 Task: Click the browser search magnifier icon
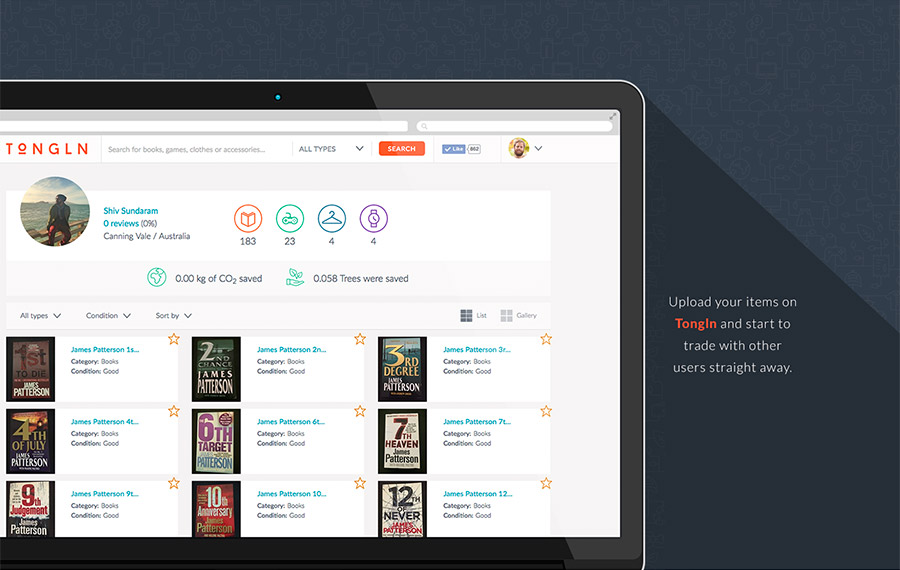424,126
